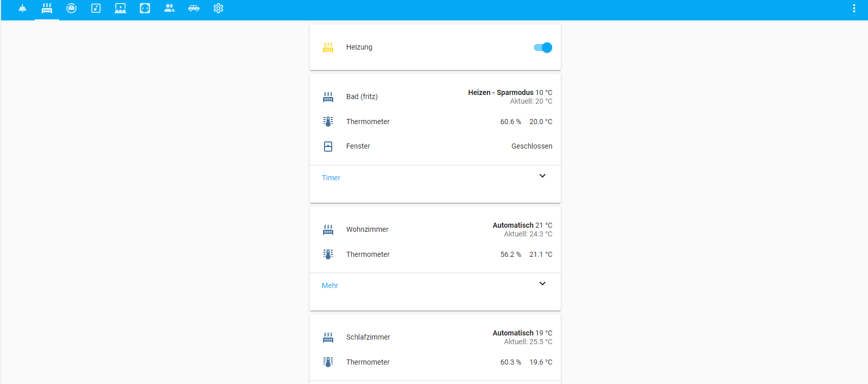
Task: Click the Mehr label
Action: tap(330, 285)
